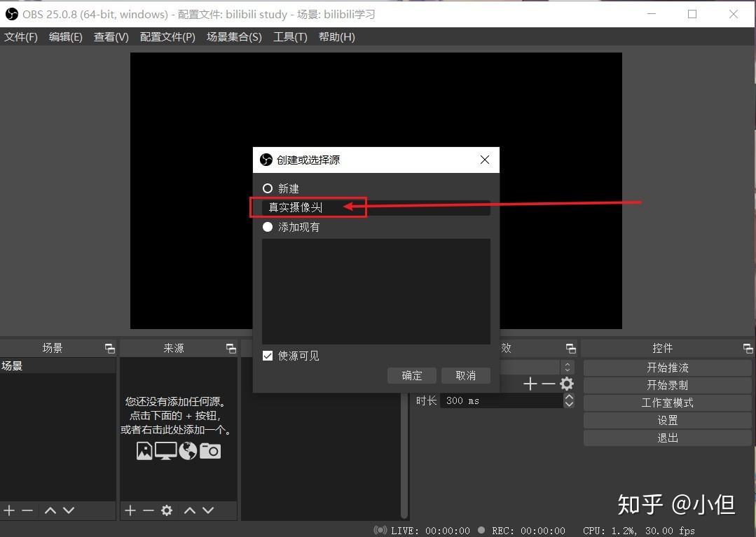Check the 使源可见 checkbox
756x537 pixels.
click(268, 356)
